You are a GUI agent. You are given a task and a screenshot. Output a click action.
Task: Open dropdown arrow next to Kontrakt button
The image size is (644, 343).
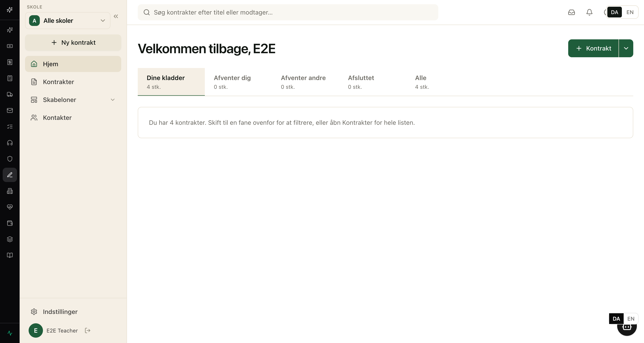pyautogui.click(x=626, y=48)
